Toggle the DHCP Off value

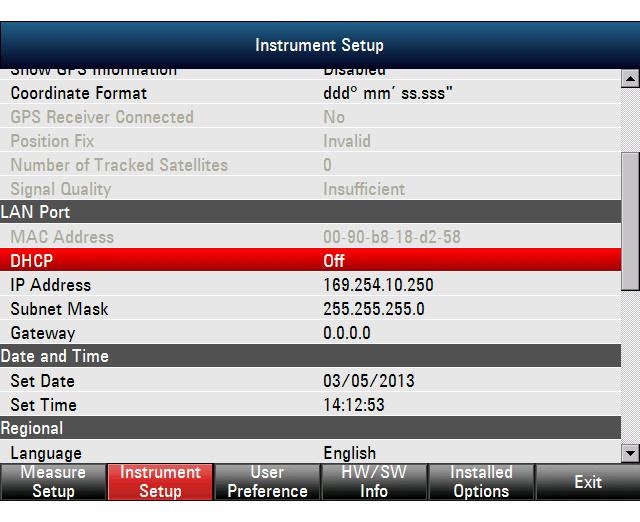(x=334, y=261)
